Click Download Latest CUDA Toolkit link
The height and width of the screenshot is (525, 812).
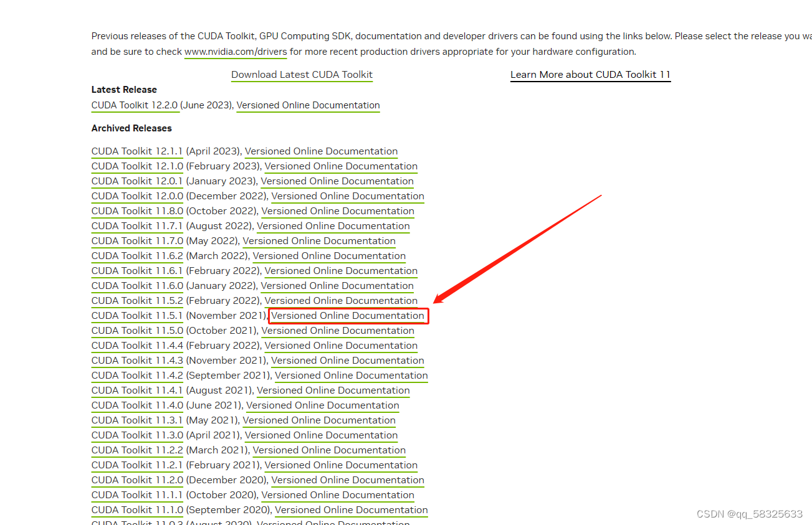[302, 75]
